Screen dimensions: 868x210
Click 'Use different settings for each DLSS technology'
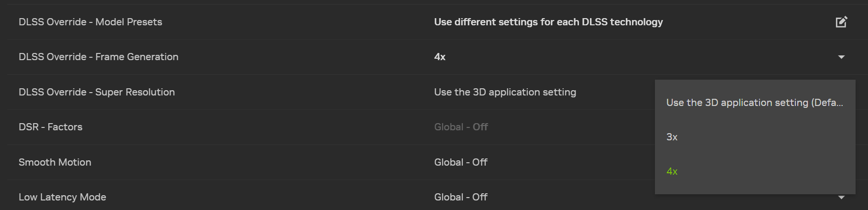(548, 22)
